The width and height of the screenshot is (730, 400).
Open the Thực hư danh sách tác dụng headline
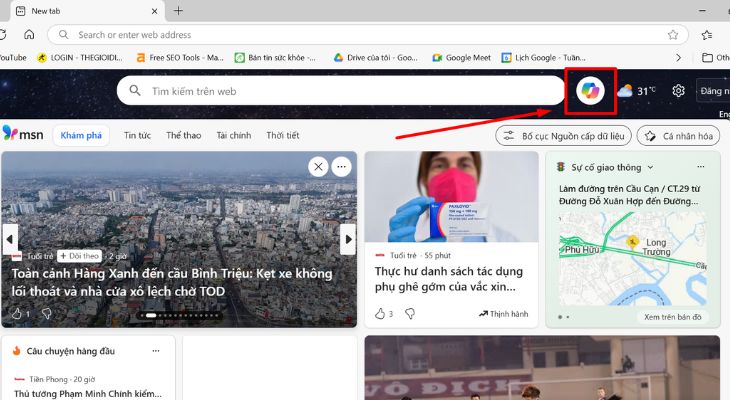449,279
